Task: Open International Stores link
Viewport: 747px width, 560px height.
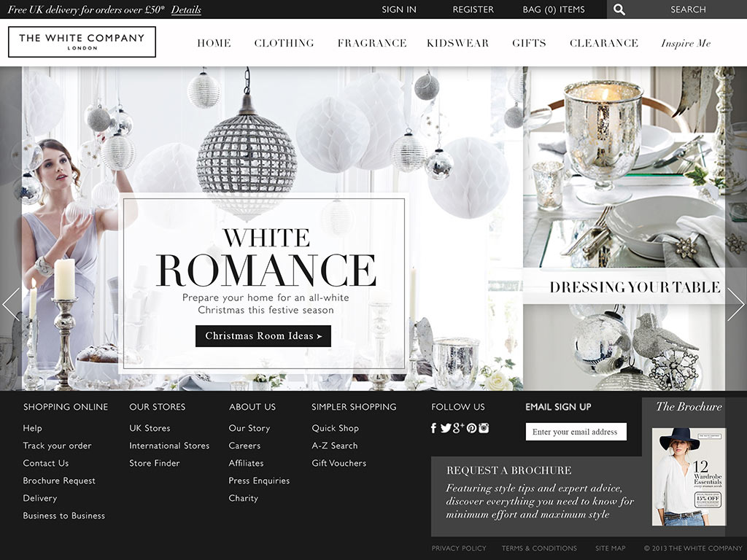Action: pyautogui.click(x=169, y=446)
